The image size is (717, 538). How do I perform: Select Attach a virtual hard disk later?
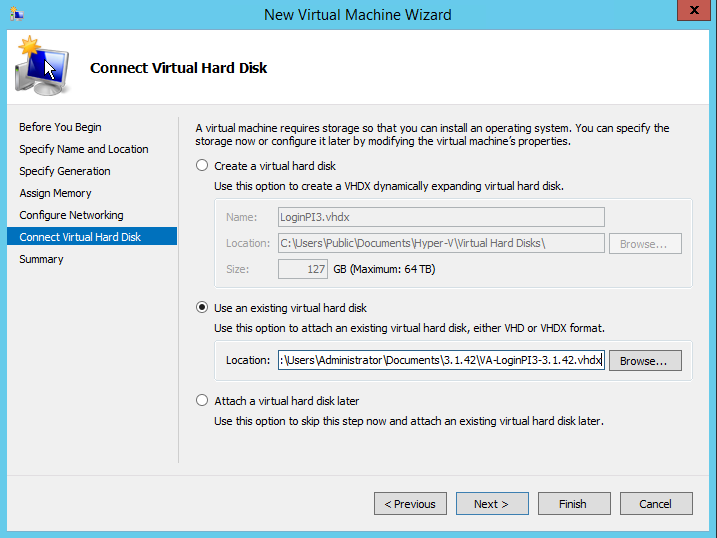click(202, 400)
